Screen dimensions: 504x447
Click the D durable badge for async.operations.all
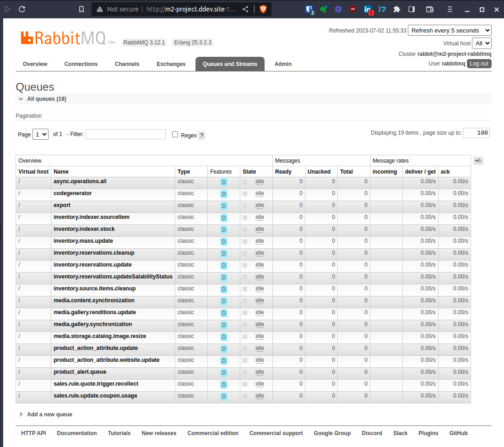click(224, 182)
